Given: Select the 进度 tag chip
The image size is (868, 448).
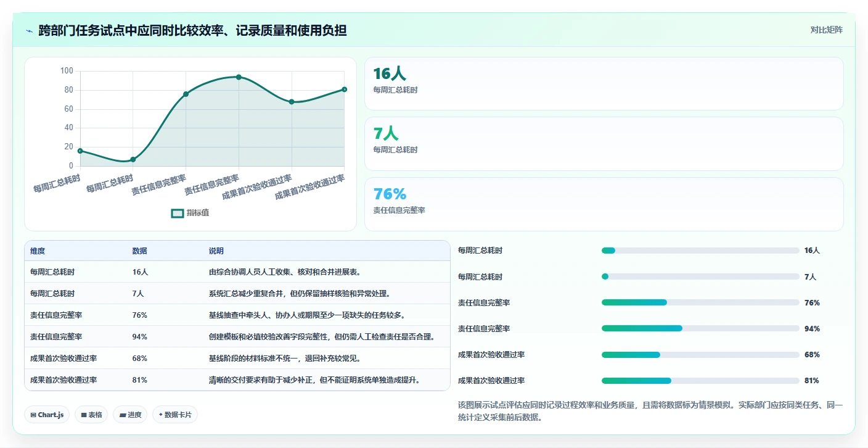Looking at the screenshot, I should (x=130, y=415).
